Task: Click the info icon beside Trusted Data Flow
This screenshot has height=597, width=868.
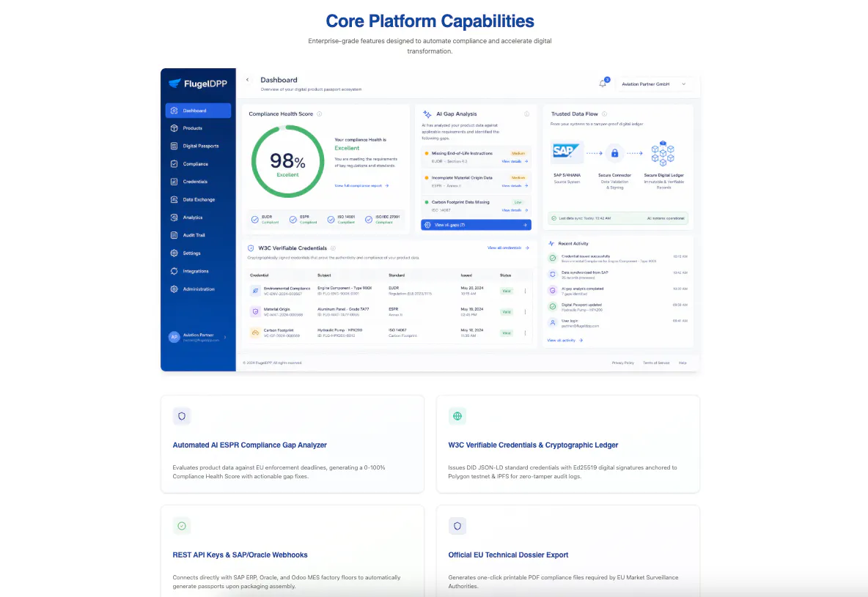Action: 605,114
